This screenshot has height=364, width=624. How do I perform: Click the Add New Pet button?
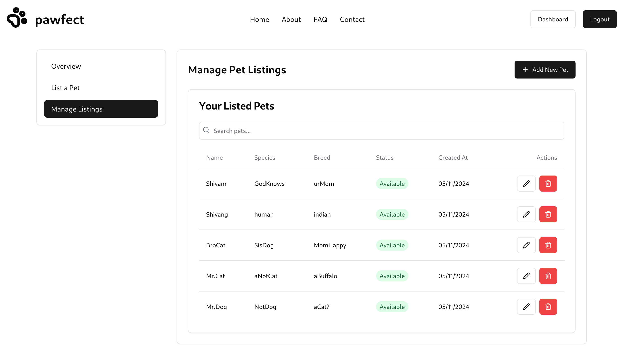(x=545, y=70)
